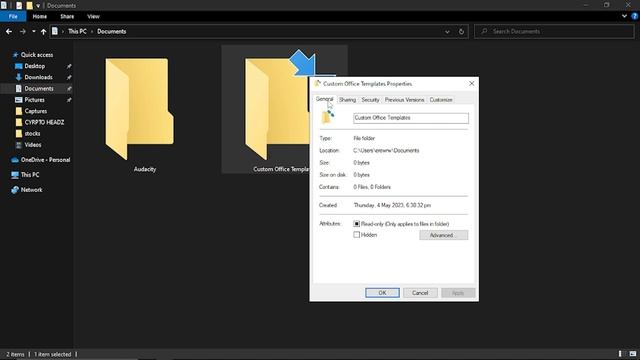Click the quick access toolbar dropdown arrow
Image resolution: width=640 pixels, height=360 pixels.
coord(38,6)
